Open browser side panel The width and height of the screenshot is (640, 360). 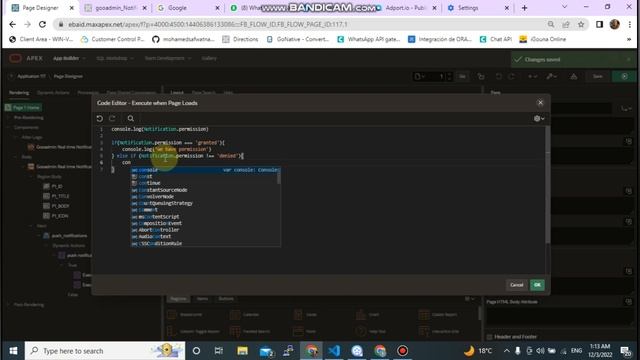(599, 24)
